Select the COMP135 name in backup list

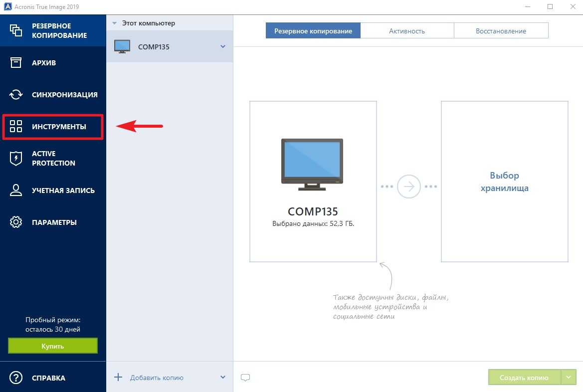(154, 47)
